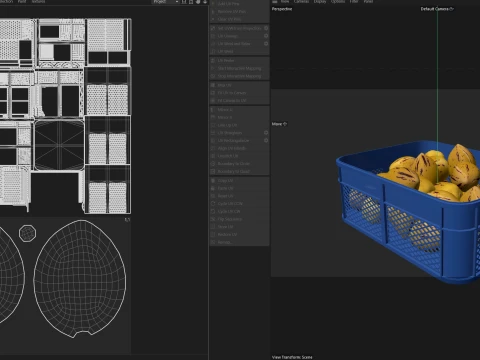Screen dimensions: 480x360
Task: Open the viewport Filter menu
Action: pyautogui.click(x=354, y=2)
